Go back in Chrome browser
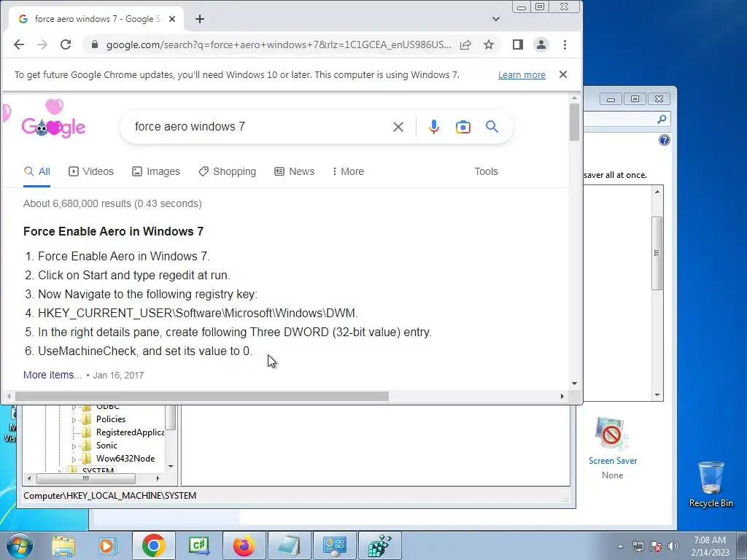This screenshot has height=560, width=747. [x=19, y=44]
